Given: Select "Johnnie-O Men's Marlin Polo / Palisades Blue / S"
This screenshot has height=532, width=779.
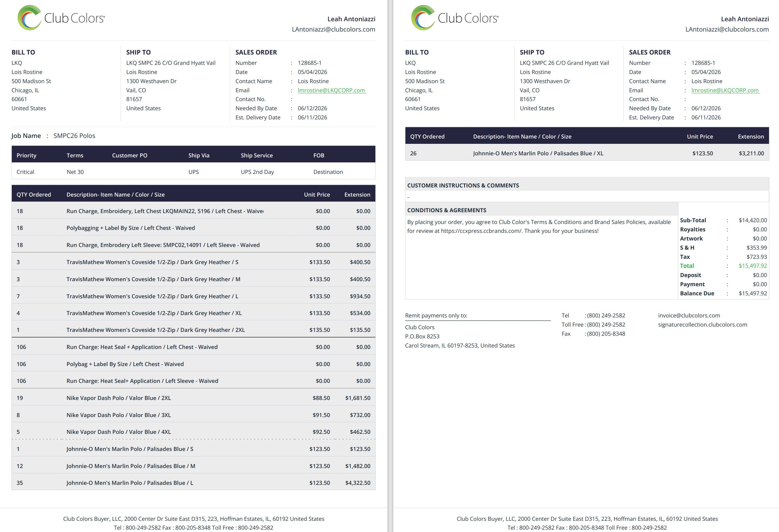Looking at the screenshot, I should 130,449.
